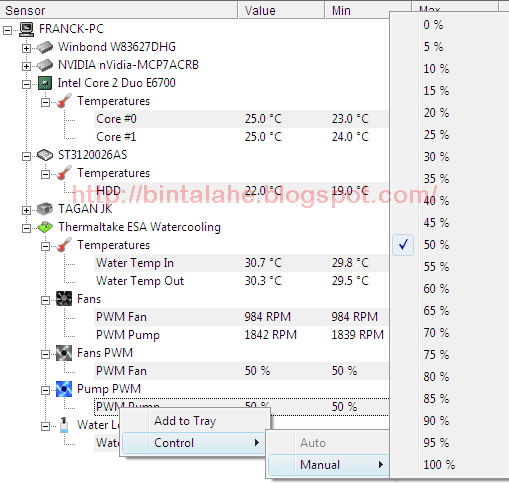Viewport: 509px width, 483px height.
Task: Expand the Winbond W83627DHG node
Action: tap(26, 49)
